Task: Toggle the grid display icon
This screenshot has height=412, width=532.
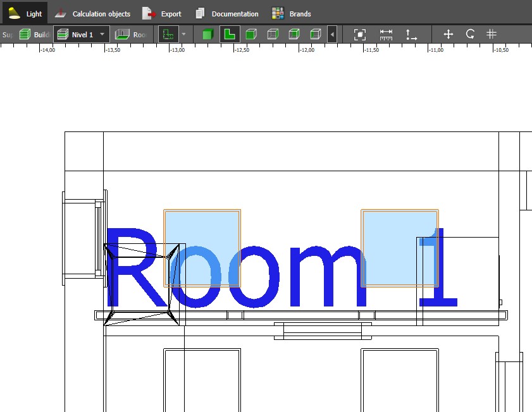Action: point(492,35)
